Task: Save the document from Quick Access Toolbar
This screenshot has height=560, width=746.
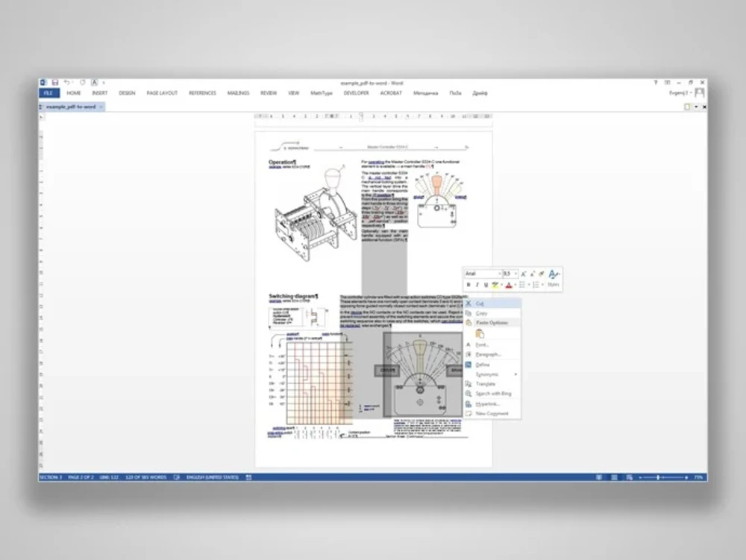Action: pyautogui.click(x=55, y=83)
